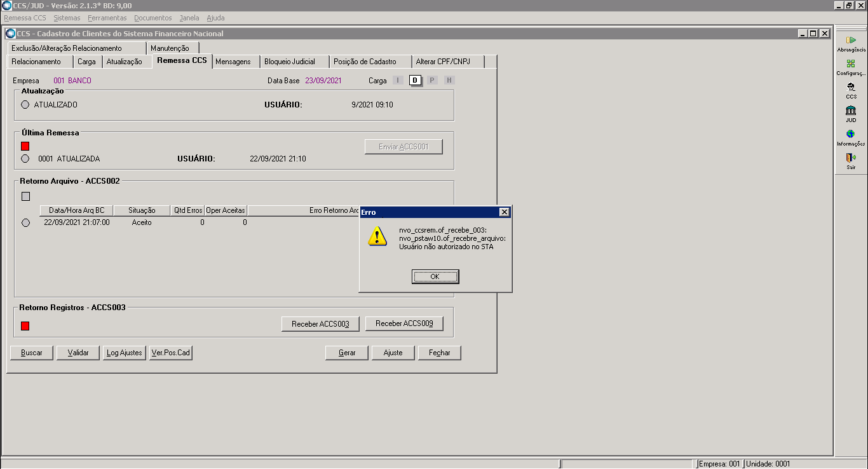Click status bar entry Empresa: 001

click(x=719, y=464)
